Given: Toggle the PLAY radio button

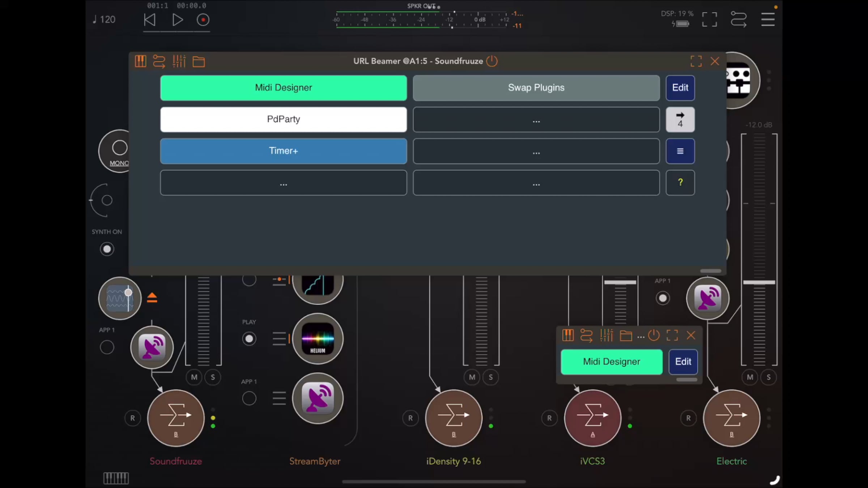Looking at the screenshot, I should coord(249,339).
